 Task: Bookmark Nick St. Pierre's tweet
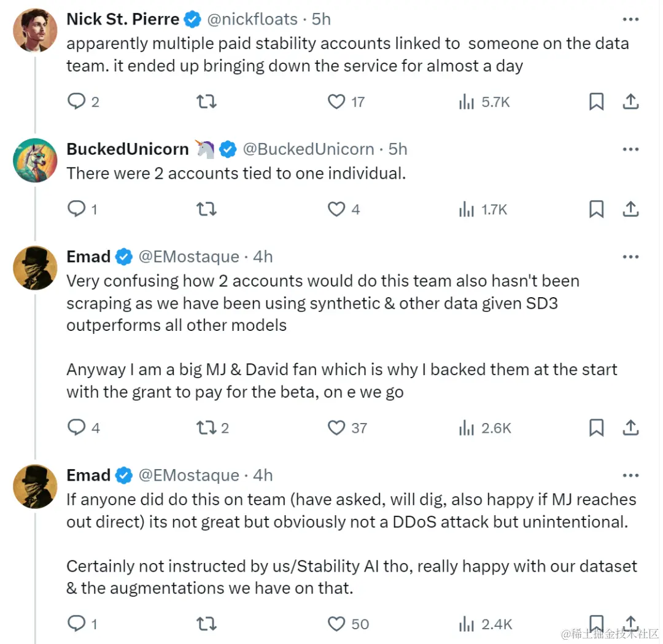coord(596,101)
